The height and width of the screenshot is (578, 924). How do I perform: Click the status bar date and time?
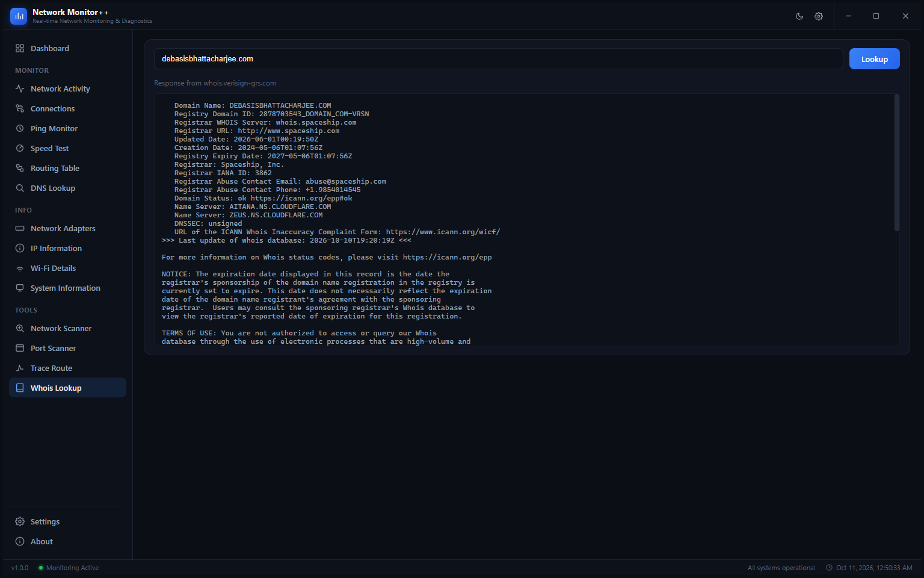tap(869, 568)
